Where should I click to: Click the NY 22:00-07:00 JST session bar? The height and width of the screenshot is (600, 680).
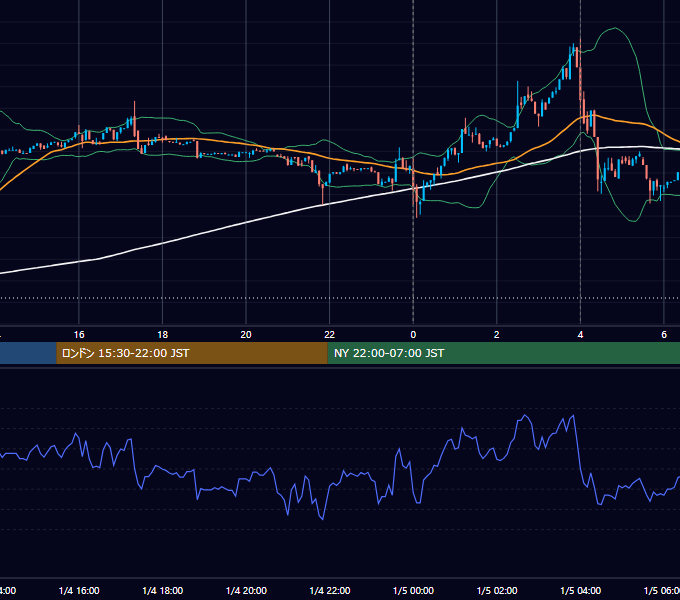pos(503,353)
